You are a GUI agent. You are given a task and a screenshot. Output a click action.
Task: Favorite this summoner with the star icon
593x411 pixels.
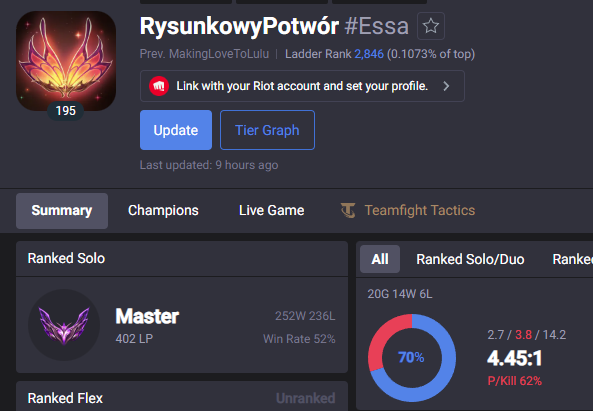[x=431, y=26]
